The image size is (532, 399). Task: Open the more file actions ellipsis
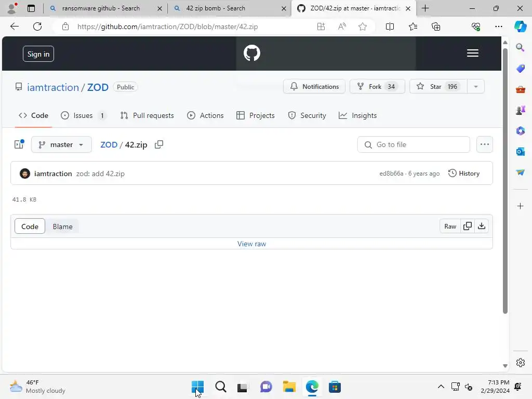(485, 144)
